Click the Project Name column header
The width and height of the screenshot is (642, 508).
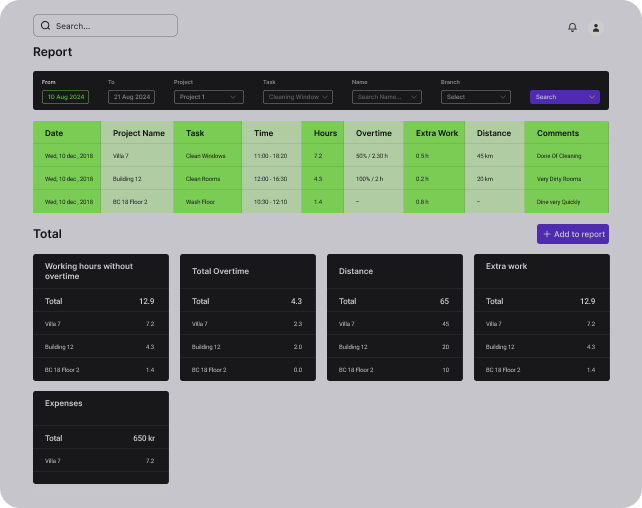pos(138,133)
